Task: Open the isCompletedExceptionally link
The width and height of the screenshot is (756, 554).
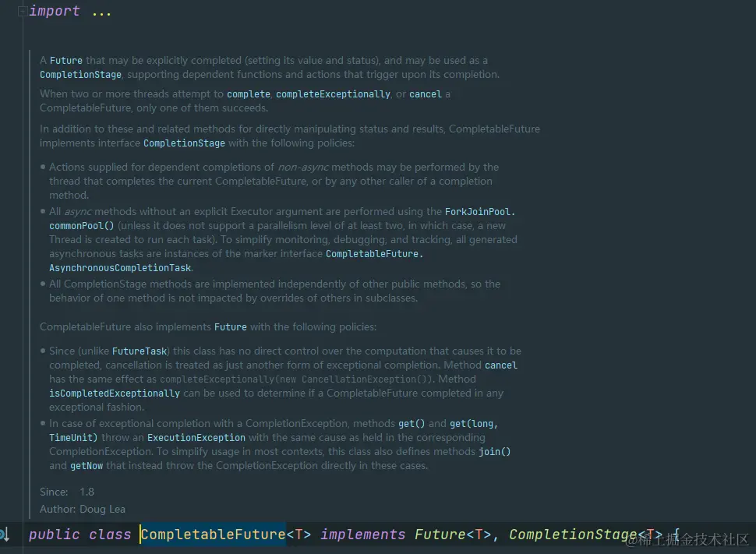Action: click(x=115, y=393)
